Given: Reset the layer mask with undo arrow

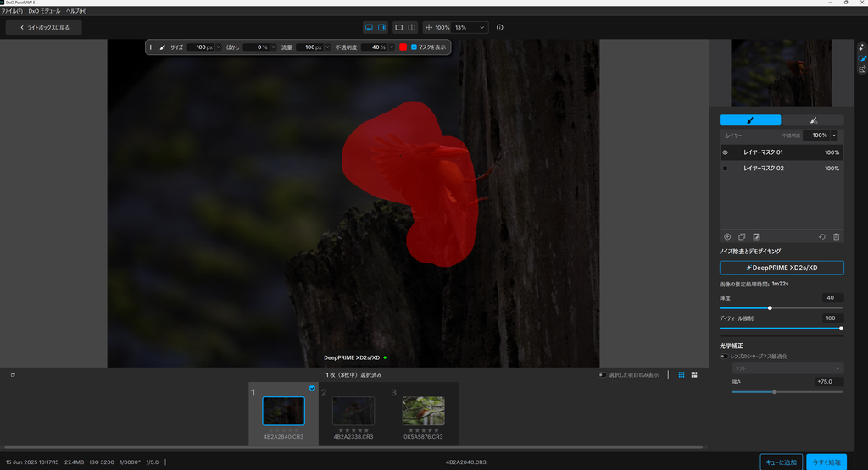Looking at the screenshot, I should tap(821, 236).
